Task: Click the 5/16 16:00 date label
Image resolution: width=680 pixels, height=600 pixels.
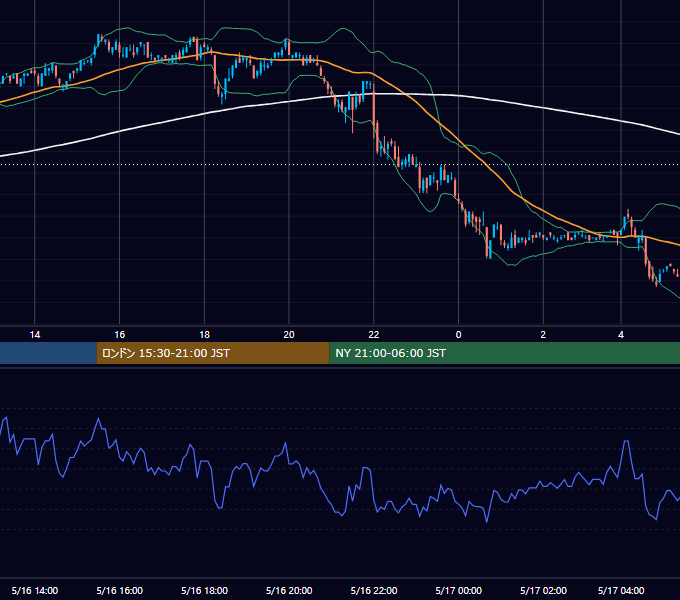Action: click(120, 590)
